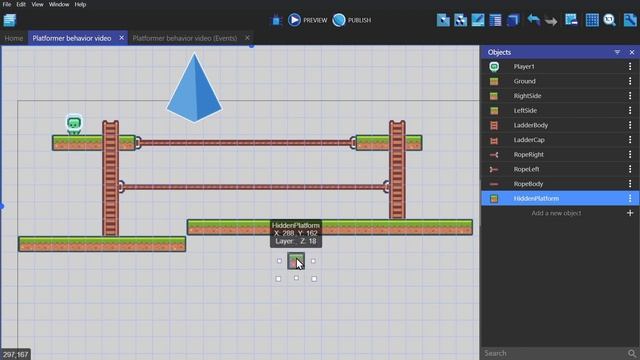
Task: Select the RightSide object row
Action: tap(560, 96)
